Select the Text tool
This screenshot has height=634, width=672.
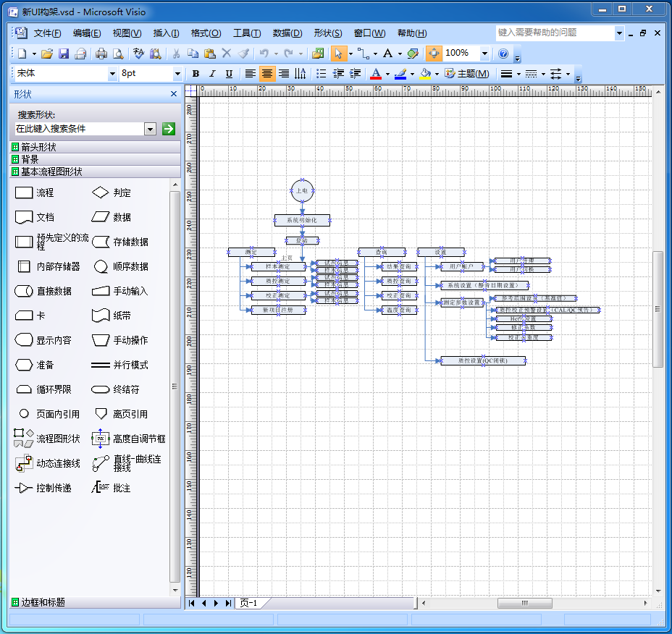(388, 54)
